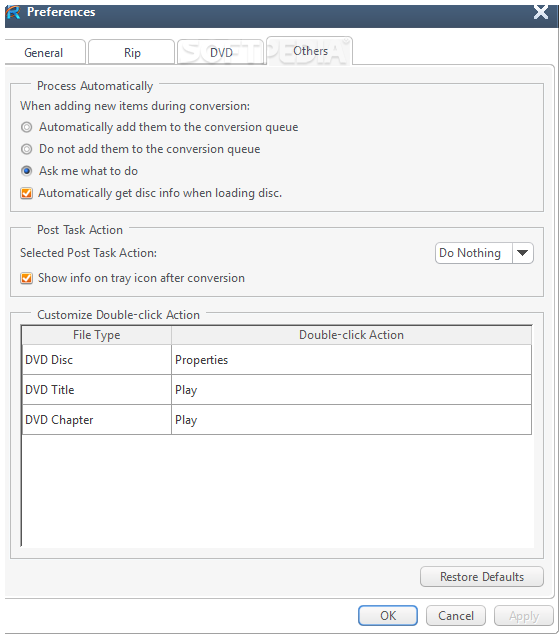Change the 'Play' action for DVD Chapter
Screen dimensions: 559x634
pos(351,420)
